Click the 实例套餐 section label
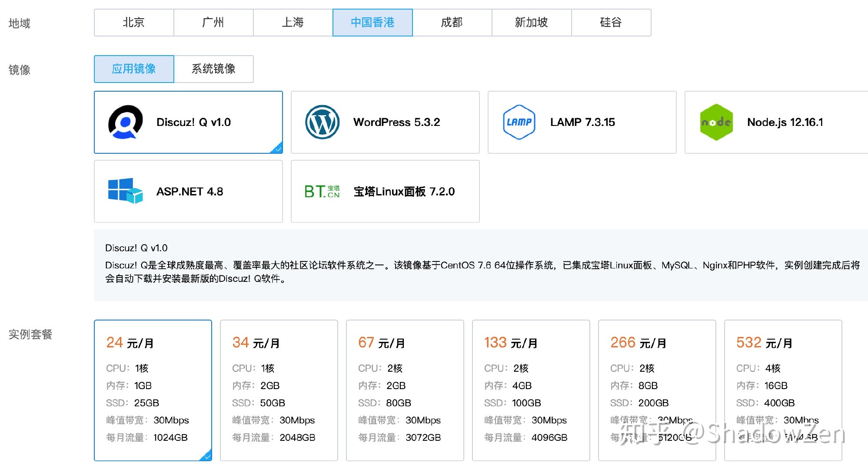The image size is (868, 469). pyautogui.click(x=30, y=334)
